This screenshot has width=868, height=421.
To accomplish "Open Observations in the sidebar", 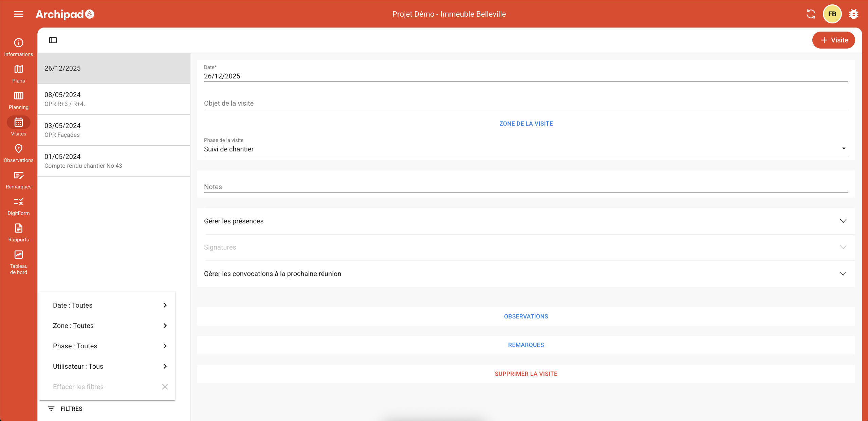I will pyautogui.click(x=18, y=153).
